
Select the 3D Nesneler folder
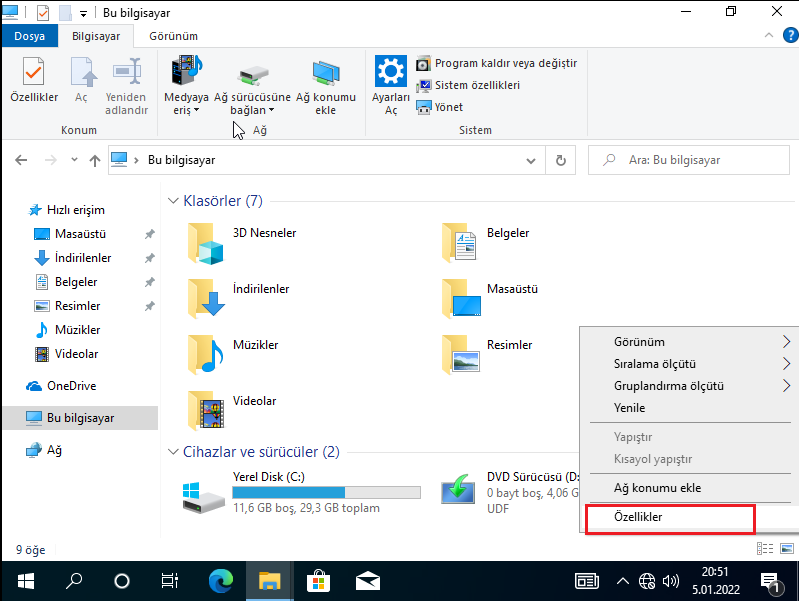(243, 243)
